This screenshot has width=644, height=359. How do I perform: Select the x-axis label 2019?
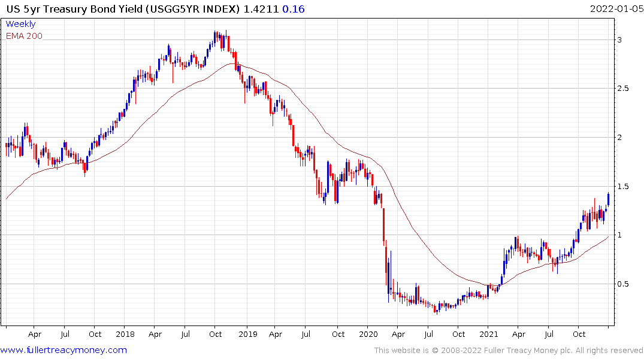[x=247, y=334]
